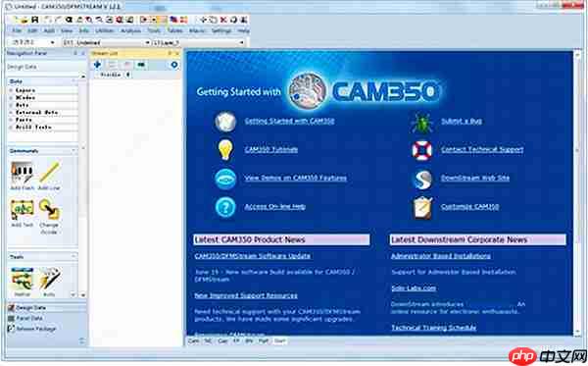Click the start page vertical scrollbar
Viewport: 588px width, 366px height.
click(x=577, y=193)
